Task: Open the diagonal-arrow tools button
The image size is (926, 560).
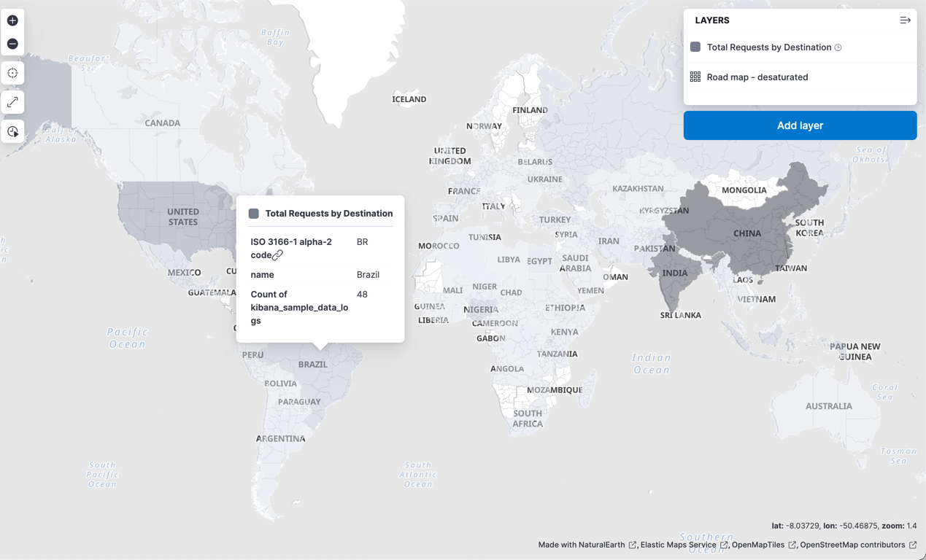Action: tap(12, 103)
